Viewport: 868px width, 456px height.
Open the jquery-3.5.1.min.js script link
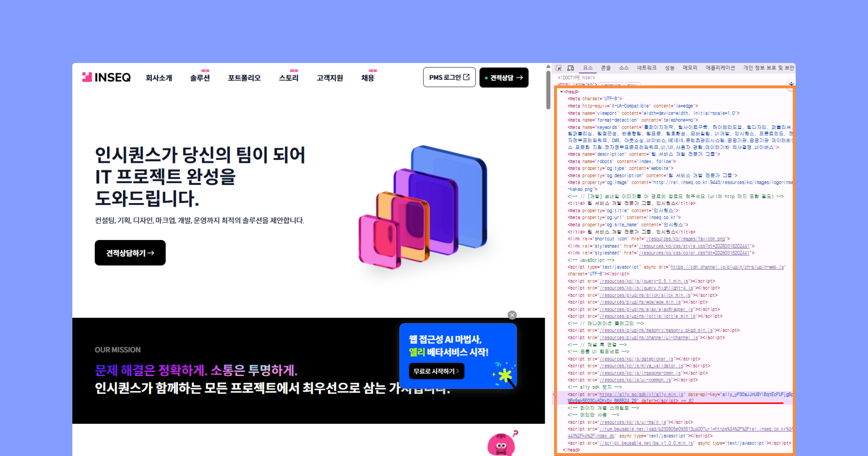[644, 281]
